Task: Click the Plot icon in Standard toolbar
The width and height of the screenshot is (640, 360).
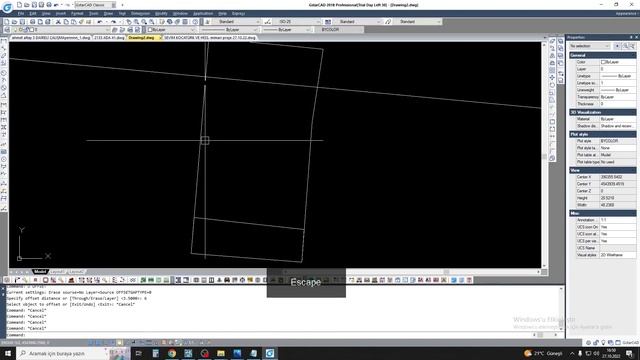Action: (33, 22)
